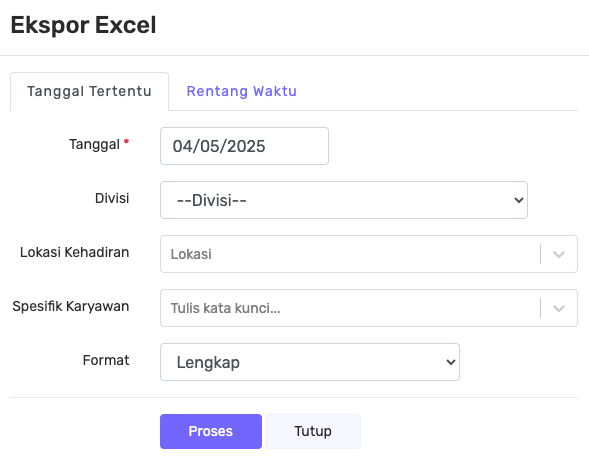This screenshot has height=462, width=589.
Task: Click the Lokasi Kehadiran label
Action: click(74, 252)
